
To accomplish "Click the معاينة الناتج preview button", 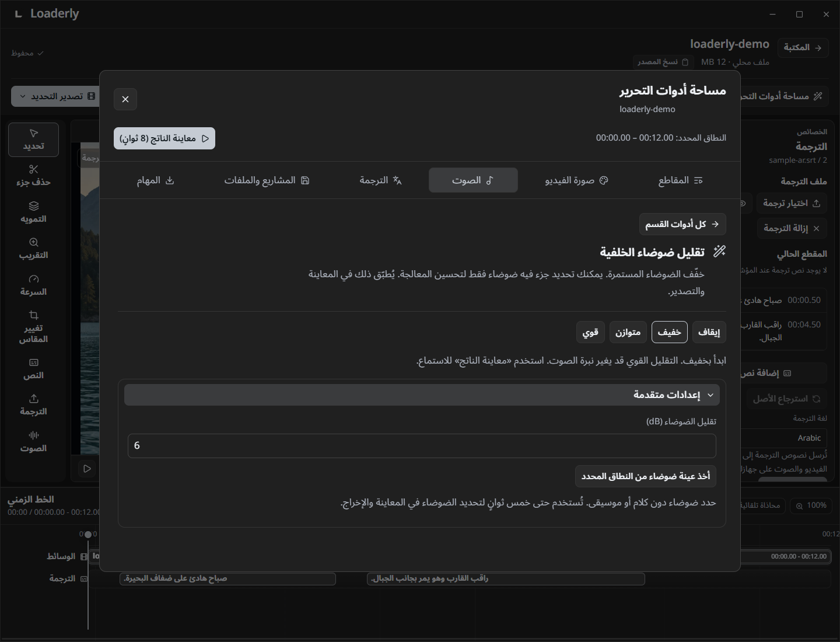I will tap(164, 138).
